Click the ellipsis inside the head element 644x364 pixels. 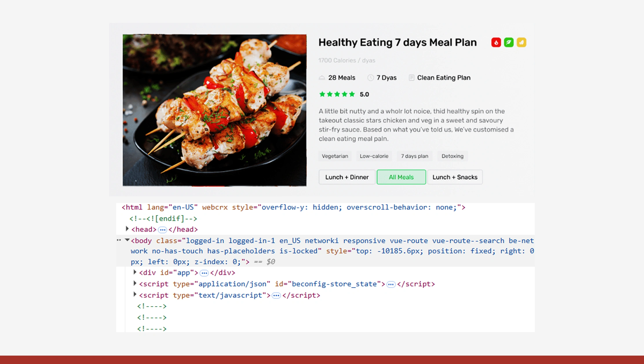[x=163, y=229]
